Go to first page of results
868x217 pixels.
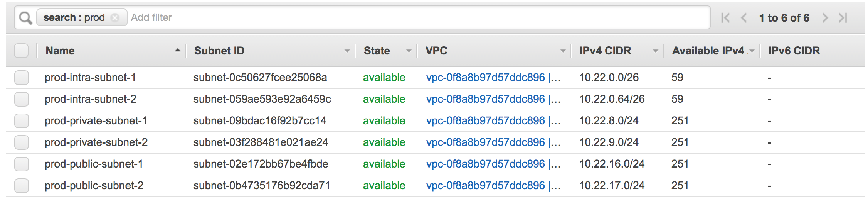click(725, 18)
